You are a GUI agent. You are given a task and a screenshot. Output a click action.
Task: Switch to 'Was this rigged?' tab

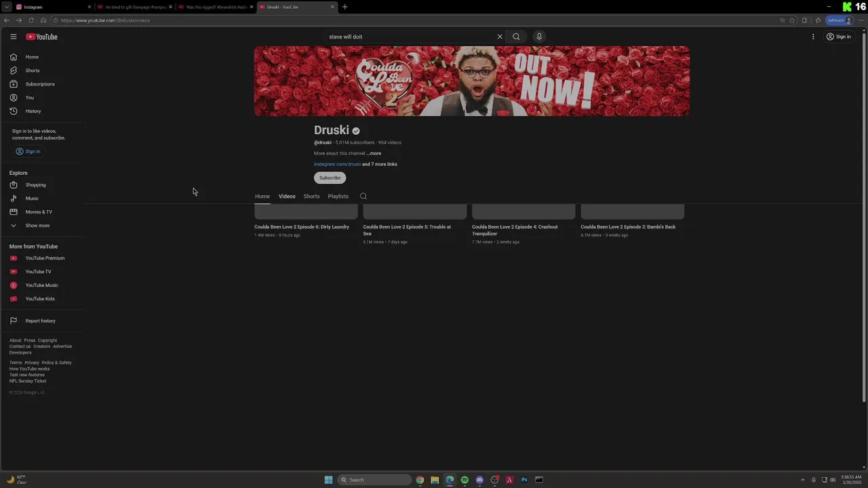click(x=216, y=7)
